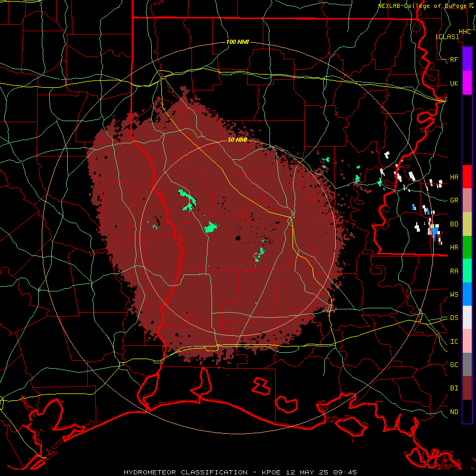This screenshot has width=476, height=476.
Task: Click the 50 NMI range ring label
Action: click(237, 140)
